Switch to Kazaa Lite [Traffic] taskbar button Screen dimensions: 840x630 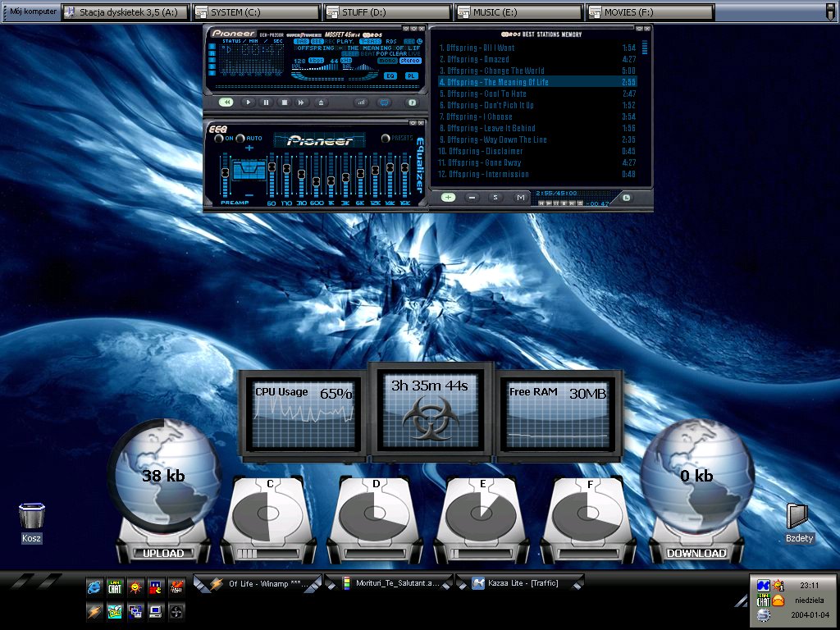519,583
